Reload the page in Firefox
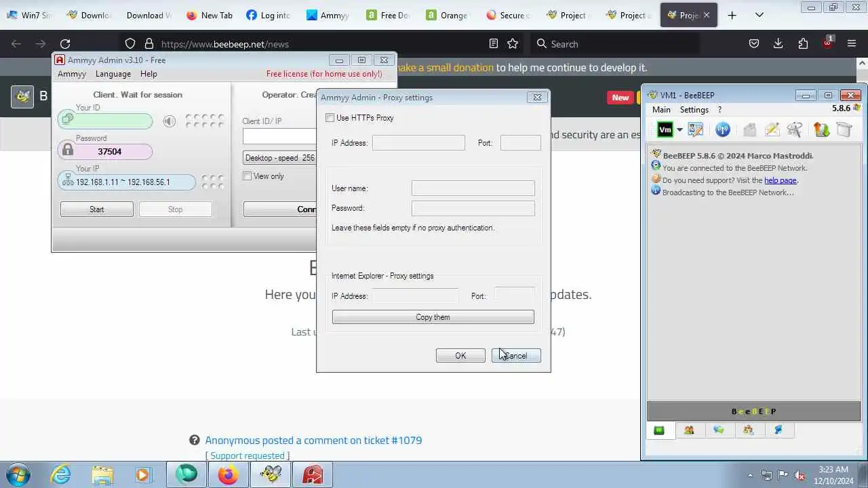 pos(65,44)
